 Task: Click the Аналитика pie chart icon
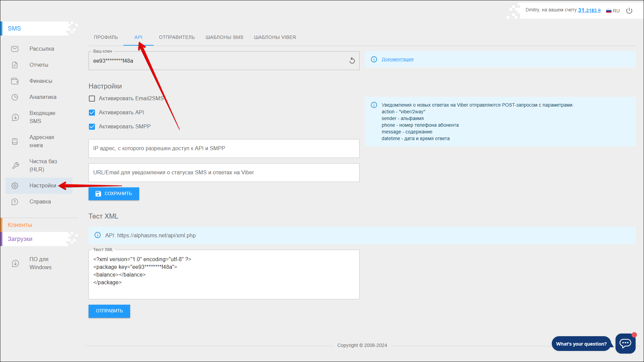click(x=15, y=97)
